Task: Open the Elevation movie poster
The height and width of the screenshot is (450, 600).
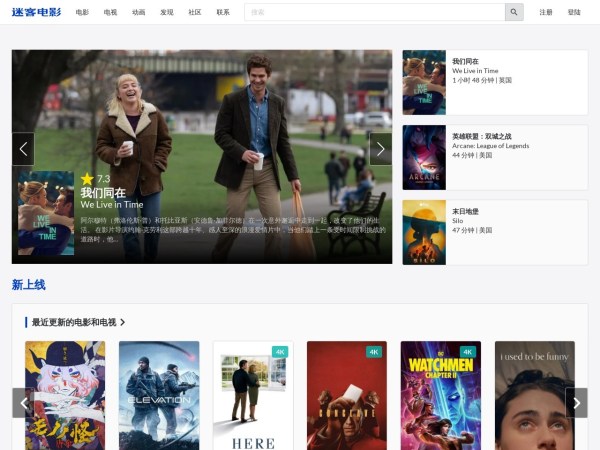Action: (159, 396)
